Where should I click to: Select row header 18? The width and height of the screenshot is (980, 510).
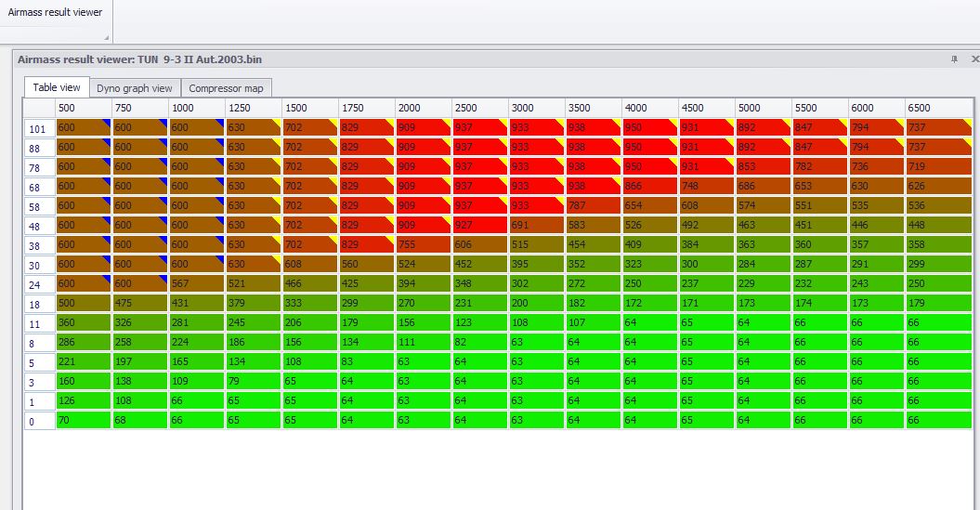coord(39,304)
